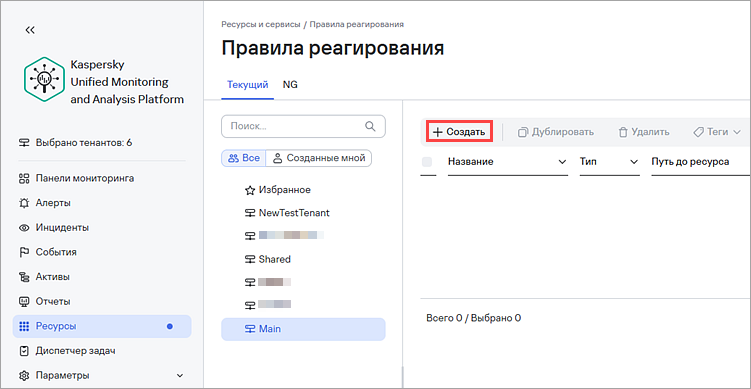Click the copy icon beside Дублировать
Screen dimensions: 751x389
point(523,132)
